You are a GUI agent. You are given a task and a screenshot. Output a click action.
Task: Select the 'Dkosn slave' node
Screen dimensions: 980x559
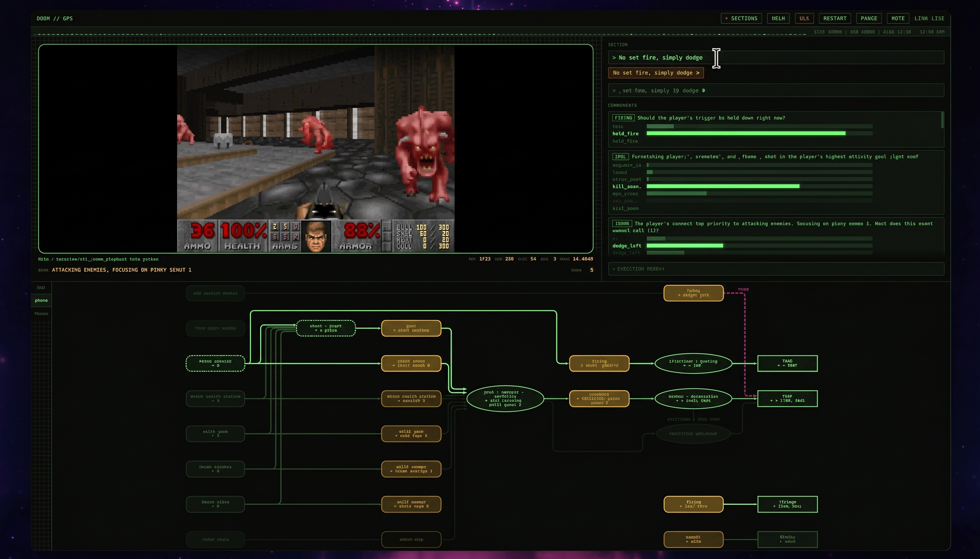(x=215, y=504)
